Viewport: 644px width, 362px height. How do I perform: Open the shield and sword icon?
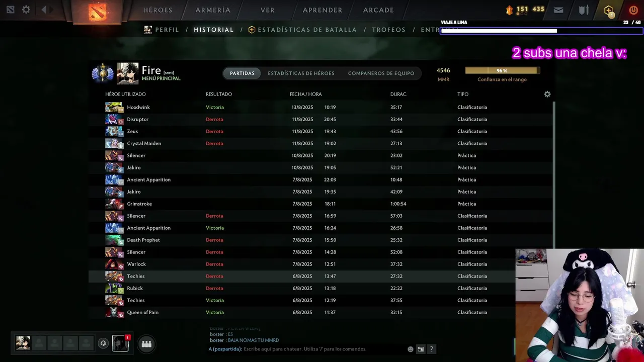(584, 10)
